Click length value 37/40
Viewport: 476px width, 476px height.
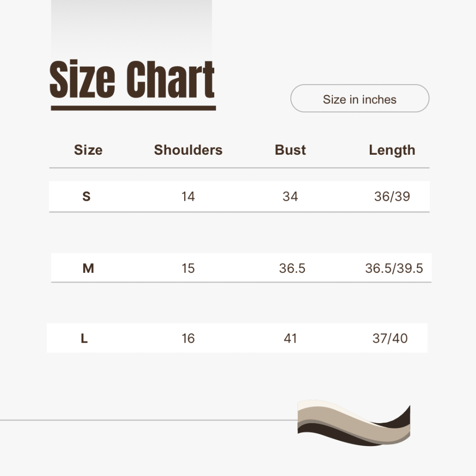tap(390, 338)
